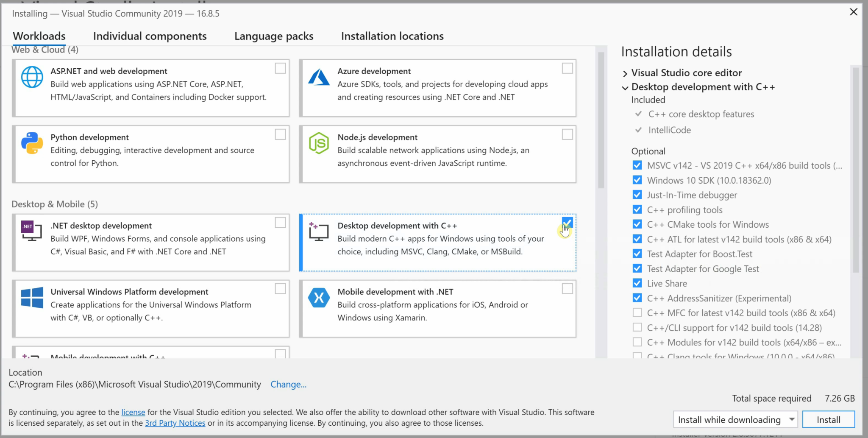Click the Xamarin mobile development icon
The height and width of the screenshot is (438, 868).
tap(319, 298)
